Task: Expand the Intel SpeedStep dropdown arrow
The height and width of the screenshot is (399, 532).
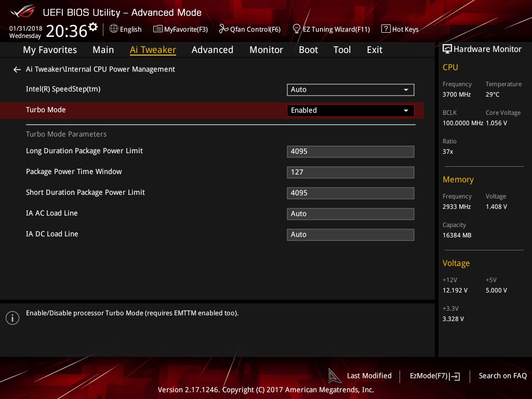Action: [406, 90]
